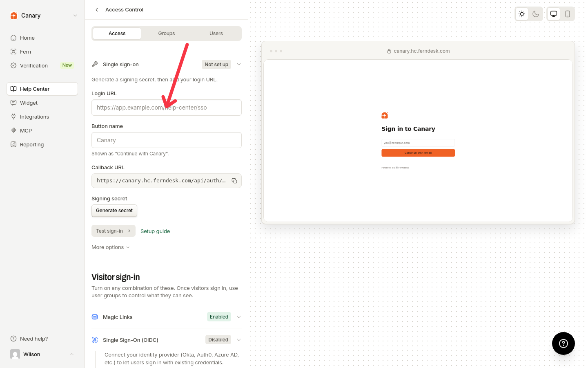Select the Access tab
The image size is (588, 368).
click(117, 34)
